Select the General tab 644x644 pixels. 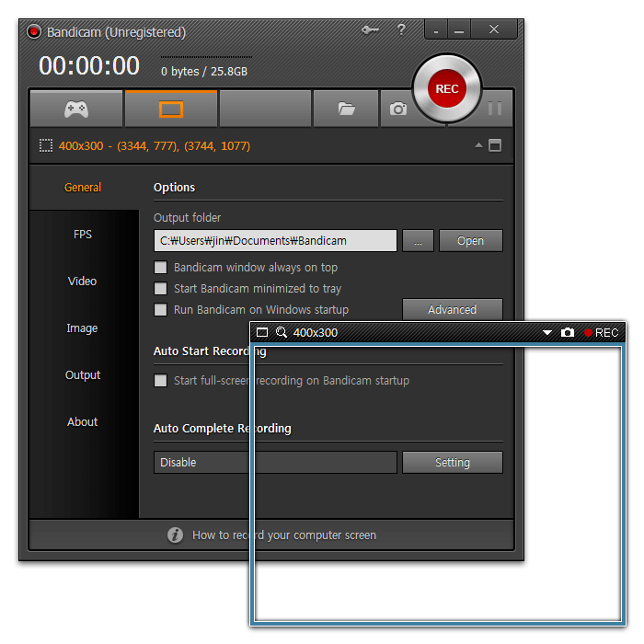point(83,188)
